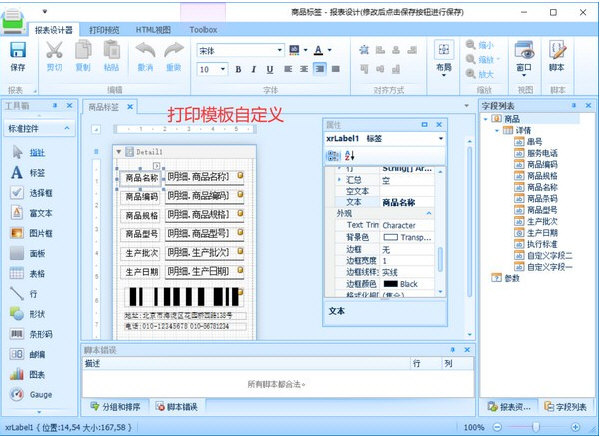Switch to the HTML视图 tab
The height and width of the screenshot is (437, 600).
pyautogui.click(x=152, y=30)
